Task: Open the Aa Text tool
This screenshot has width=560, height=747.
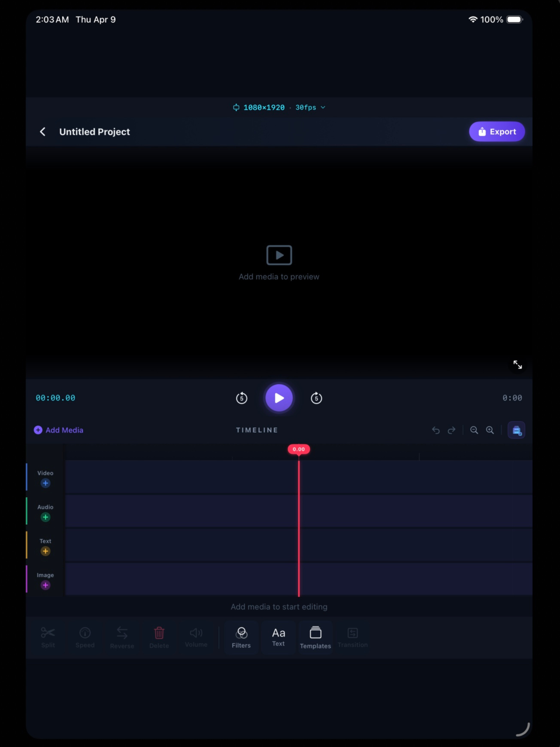Action: pyautogui.click(x=278, y=638)
